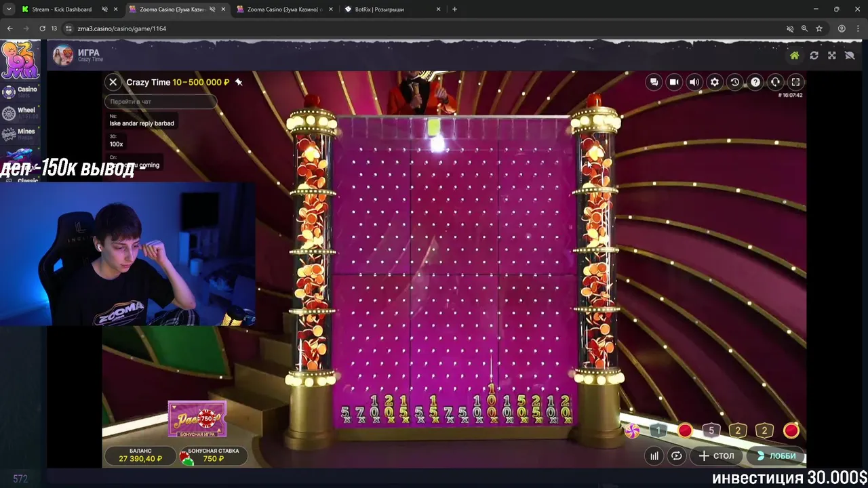Close the Crazy Time game with X
868x488 pixels.
pyautogui.click(x=113, y=82)
